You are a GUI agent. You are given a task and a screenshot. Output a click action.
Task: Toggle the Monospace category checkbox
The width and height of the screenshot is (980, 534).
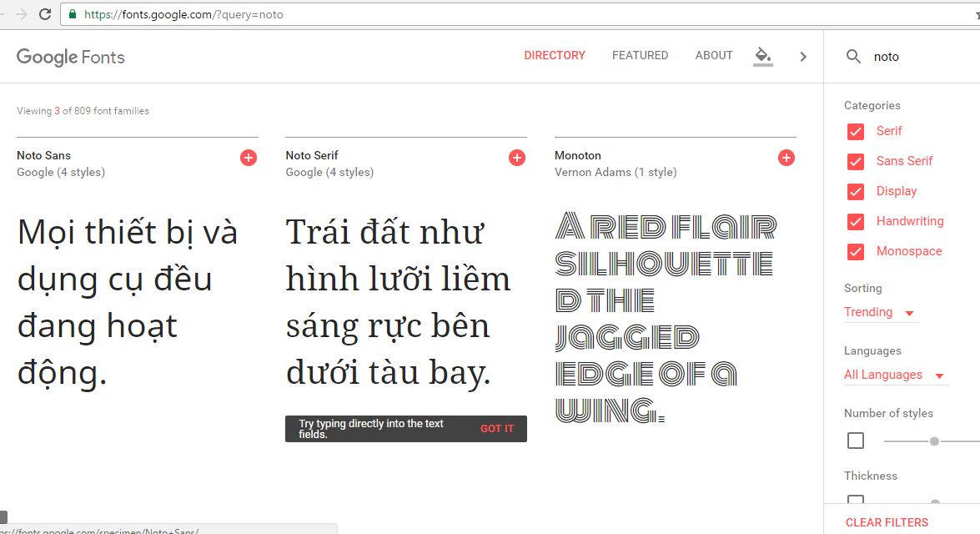856,252
